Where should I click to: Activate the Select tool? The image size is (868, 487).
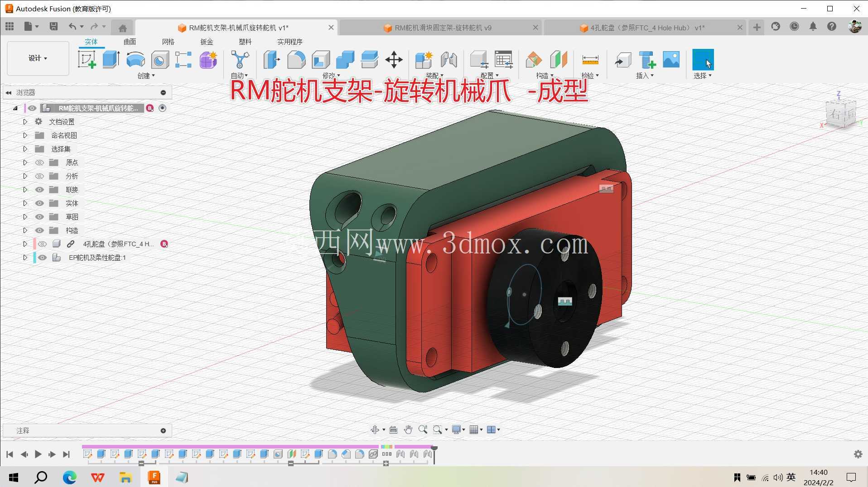pyautogui.click(x=703, y=59)
